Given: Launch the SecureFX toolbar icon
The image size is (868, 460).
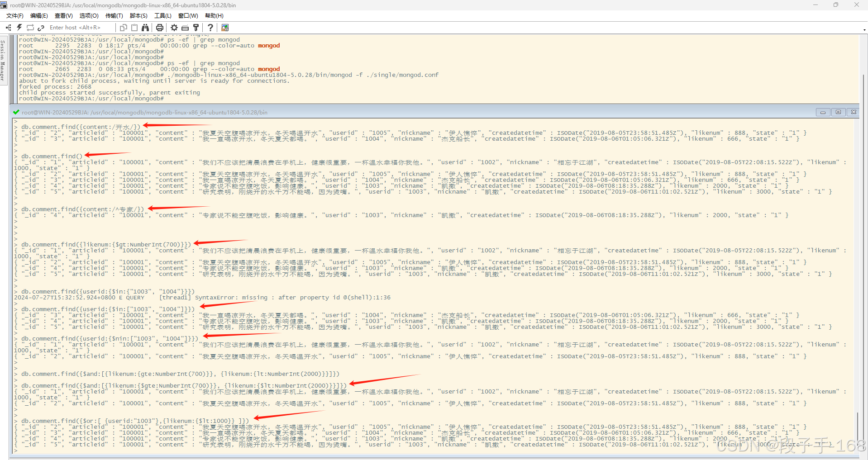Looking at the screenshot, I should coord(225,28).
